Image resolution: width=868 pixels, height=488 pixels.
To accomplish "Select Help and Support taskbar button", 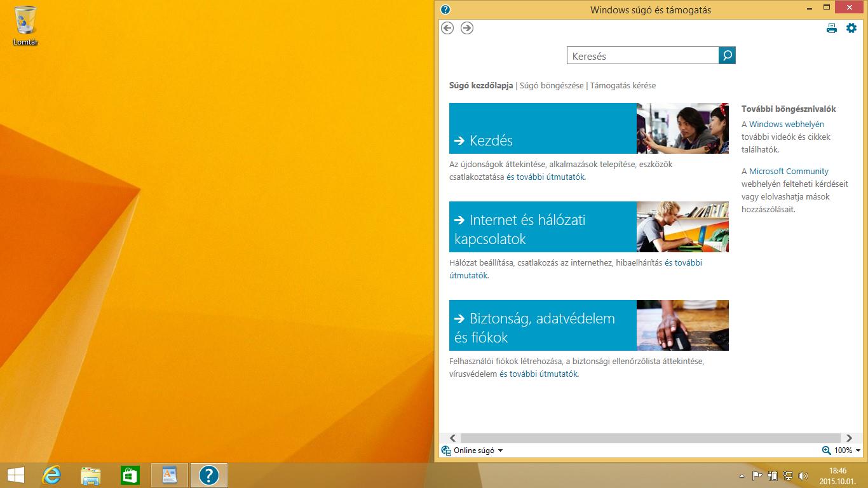I will click(209, 475).
